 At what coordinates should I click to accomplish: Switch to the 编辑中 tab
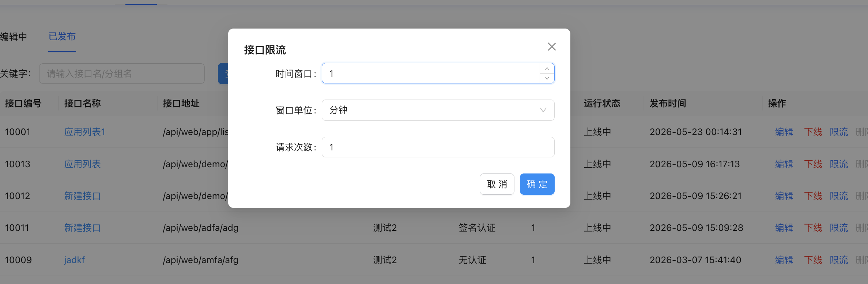pyautogui.click(x=14, y=37)
